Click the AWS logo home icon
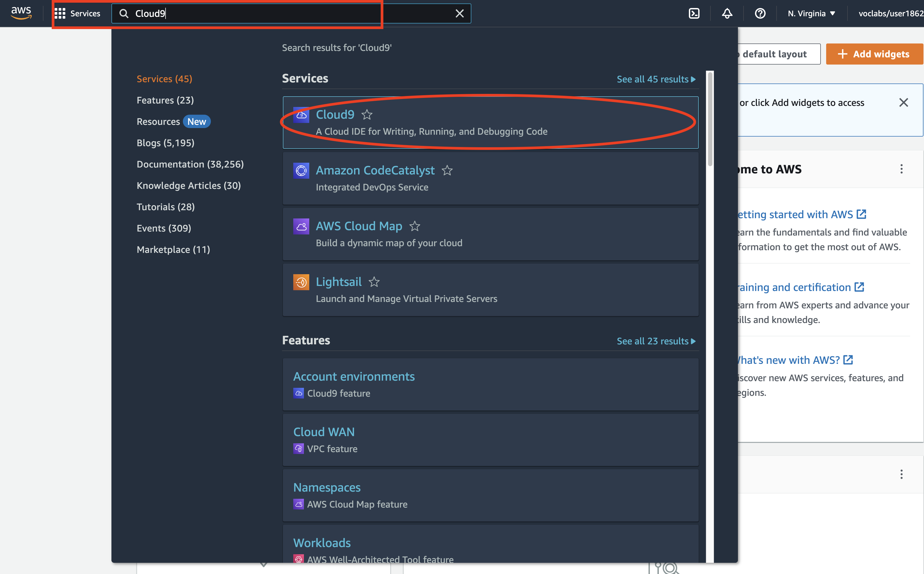This screenshot has width=924, height=574. [21, 13]
